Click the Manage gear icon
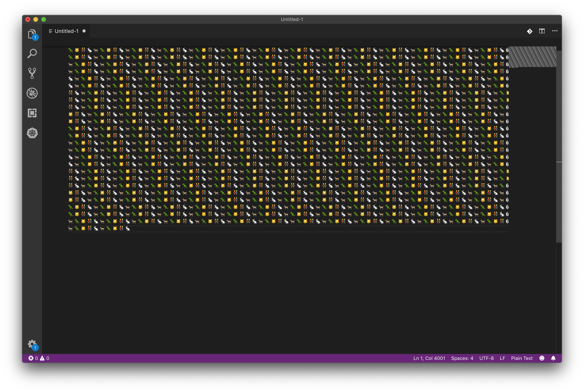 tap(32, 344)
